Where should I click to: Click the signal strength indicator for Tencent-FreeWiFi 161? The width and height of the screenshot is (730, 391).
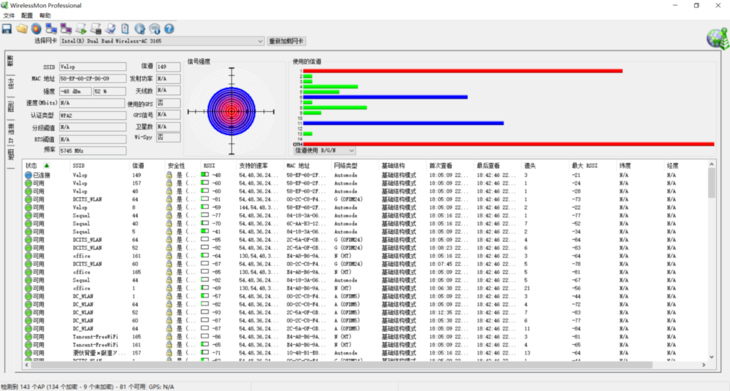tap(205, 344)
